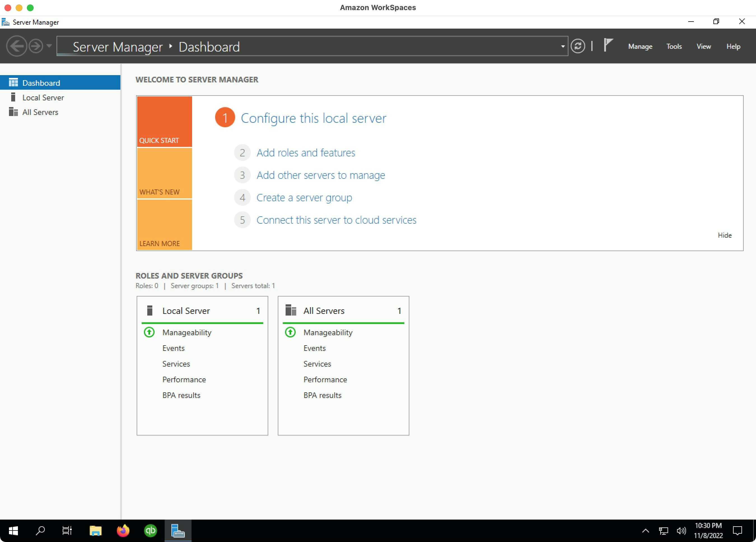Show hidden system tray icons

coord(645,531)
